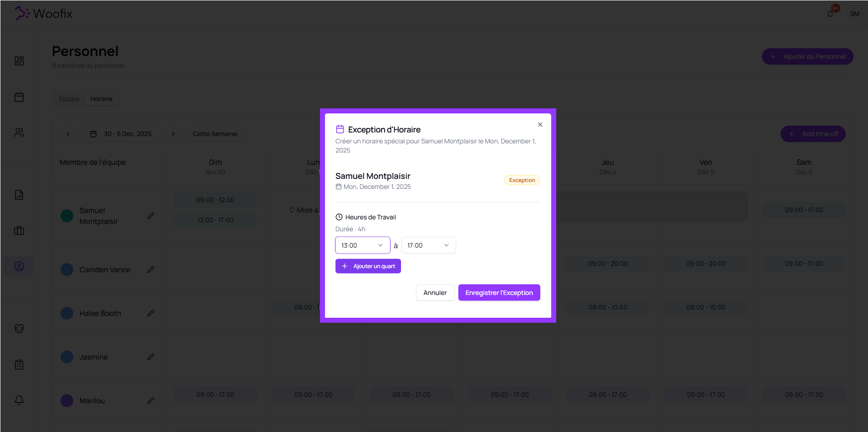The image size is (868, 432).
Task: Switch to the Équipe tab
Action: (69, 99)
